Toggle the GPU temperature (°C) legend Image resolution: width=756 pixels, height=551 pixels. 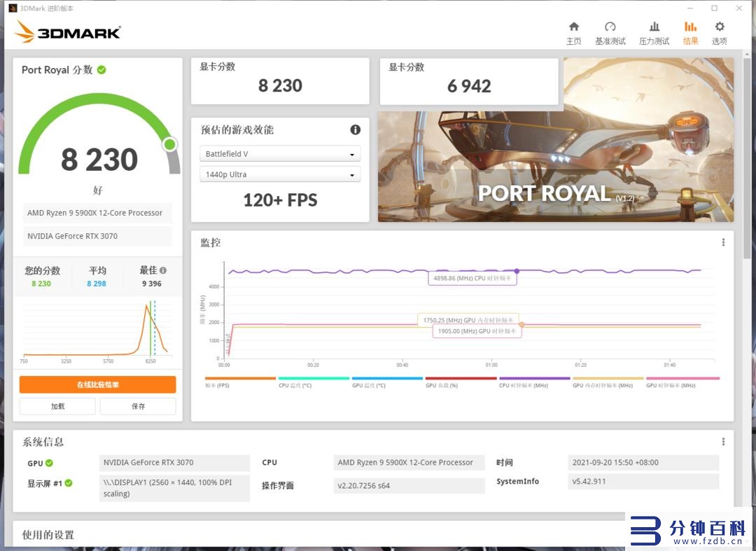(x=387, y=382)
